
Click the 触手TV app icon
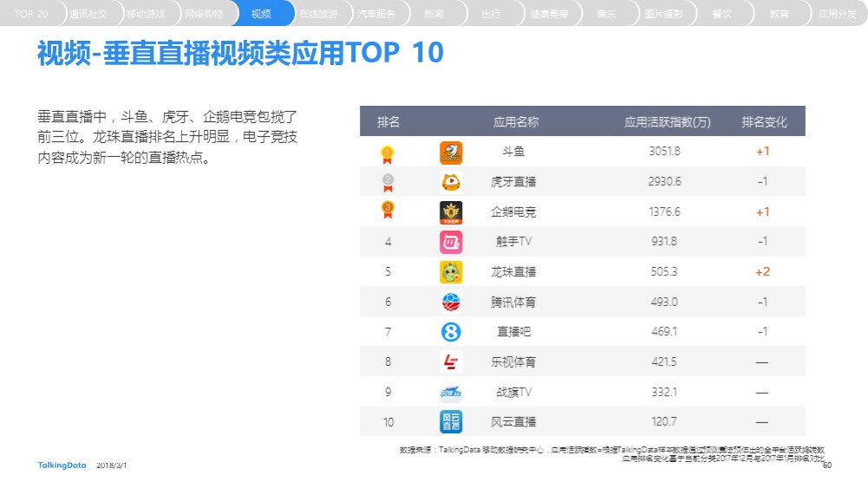[x=451, y=243]
